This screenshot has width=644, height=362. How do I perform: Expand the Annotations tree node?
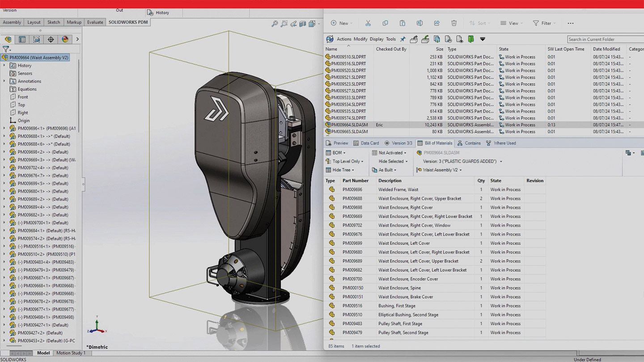(x=4, y=81)
